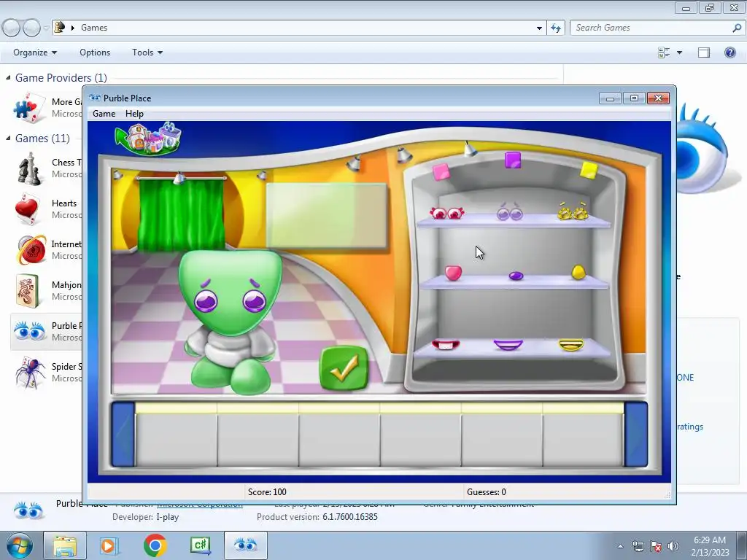Select the yellow eyes on the shelf
The image size is (747, 560).
tap(573, 211)
